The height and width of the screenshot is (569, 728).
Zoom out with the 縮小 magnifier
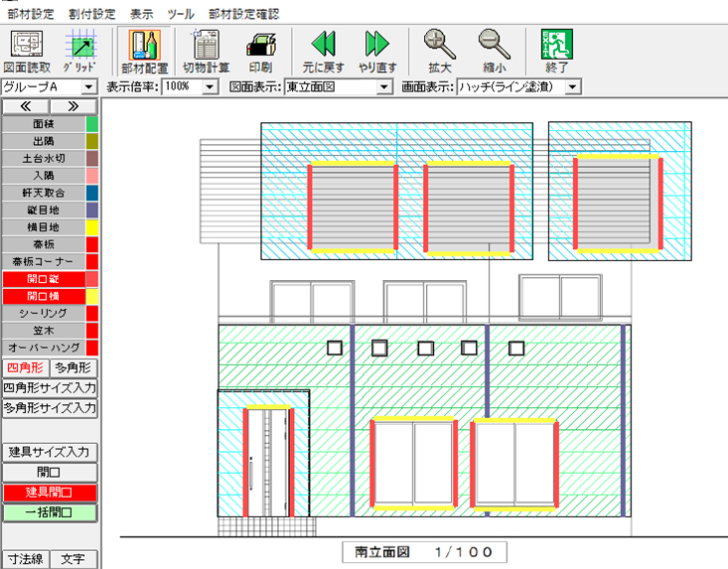pyautogui.click(x=494, y=52)
